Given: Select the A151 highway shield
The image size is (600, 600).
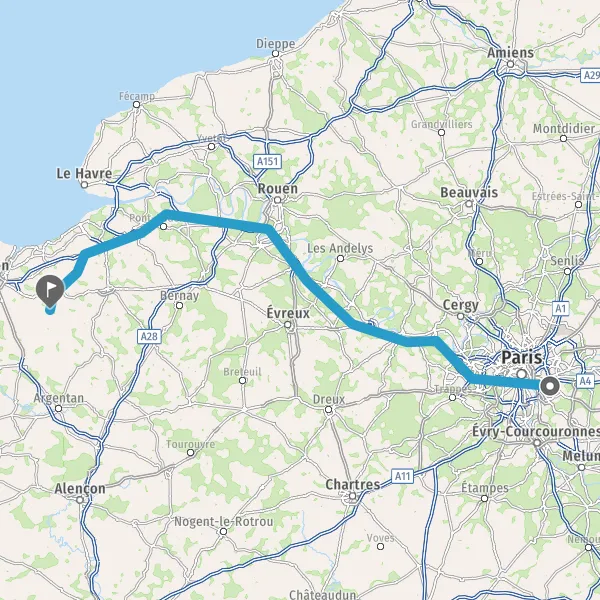Looking at the screenshot, I should point(267,161).
